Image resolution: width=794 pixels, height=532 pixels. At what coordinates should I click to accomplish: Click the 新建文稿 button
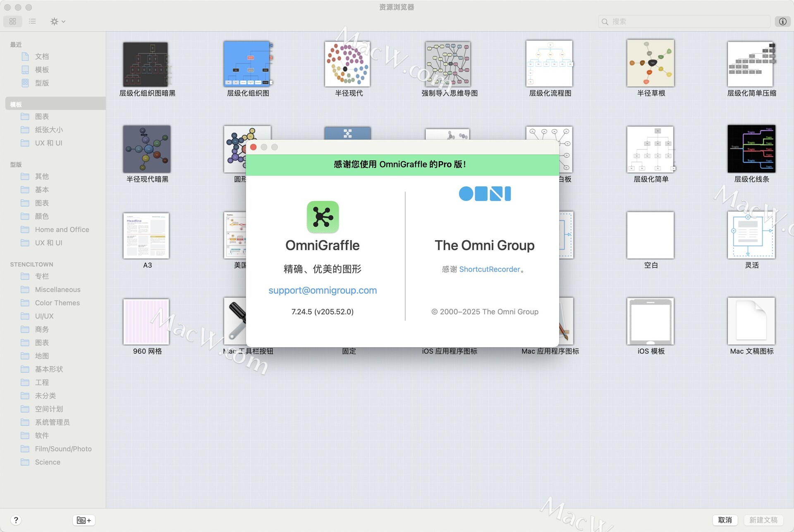point(763,520)
